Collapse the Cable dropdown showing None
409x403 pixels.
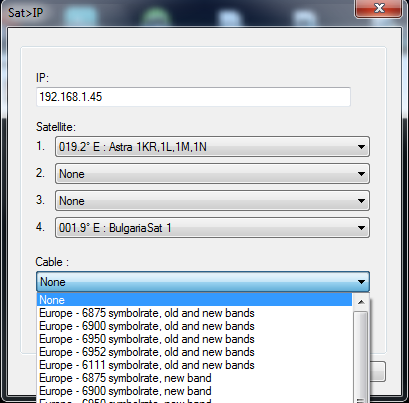coord(203,282)
